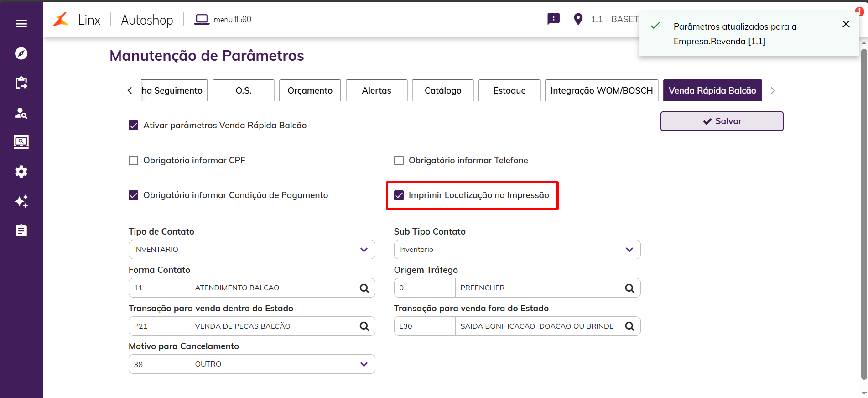The height and width of the screenshot is (398, 868).
Task: Switch to the Estoque tab
Action: tap(509, 90)
